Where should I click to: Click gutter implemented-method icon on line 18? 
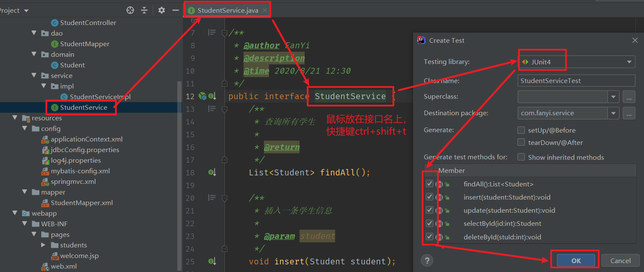[x=212, y=172]
